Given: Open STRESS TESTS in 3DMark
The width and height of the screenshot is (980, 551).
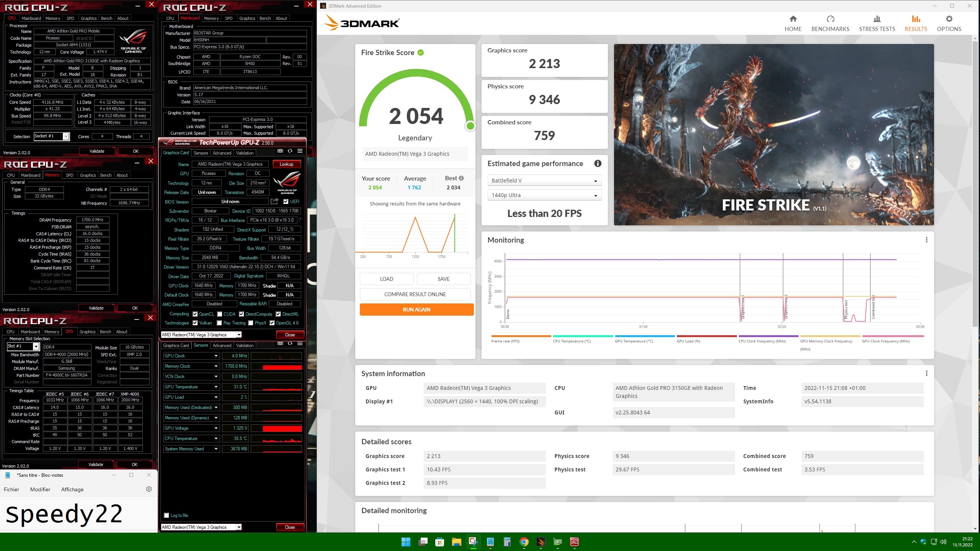Looking at the screenshot, I should coord(877,23).
